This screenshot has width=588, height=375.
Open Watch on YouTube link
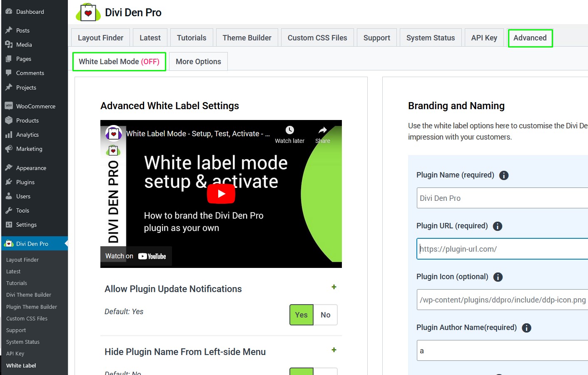136,256
